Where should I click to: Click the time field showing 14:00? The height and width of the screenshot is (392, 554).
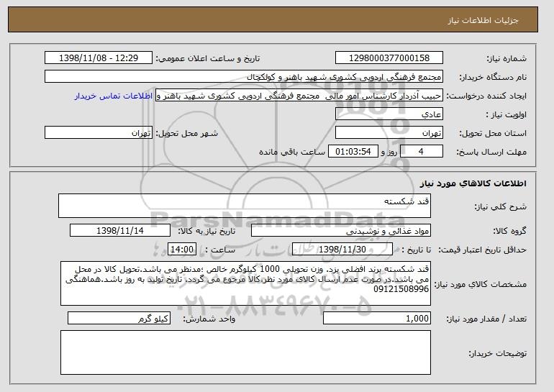click(182, 250)
